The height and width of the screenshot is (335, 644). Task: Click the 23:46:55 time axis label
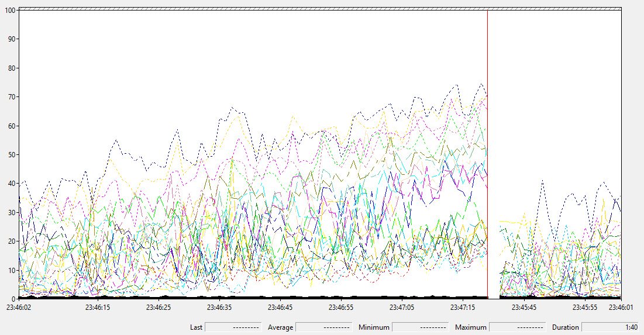341,307
